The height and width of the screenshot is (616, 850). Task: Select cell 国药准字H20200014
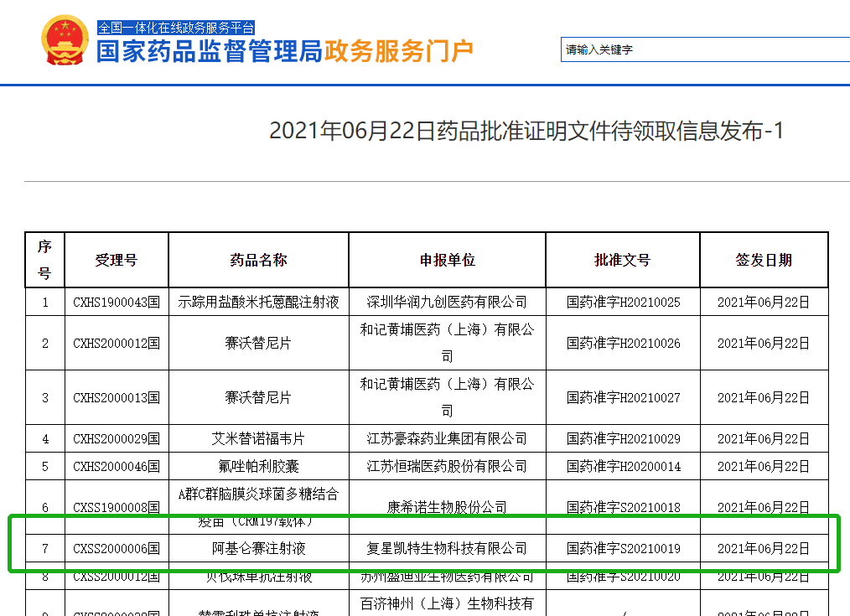coord(623,466)
